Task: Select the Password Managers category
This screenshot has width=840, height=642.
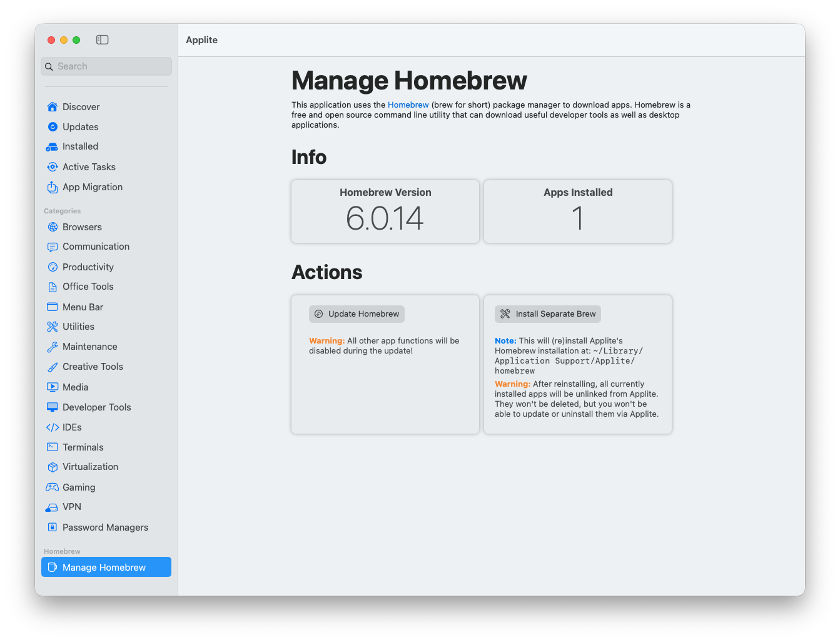Action: tap(106, 527)
